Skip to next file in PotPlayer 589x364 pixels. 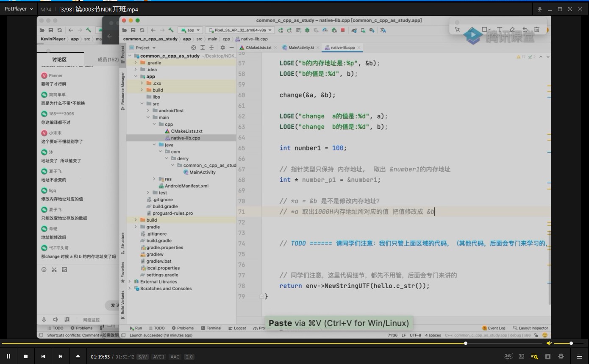[60, 356]
